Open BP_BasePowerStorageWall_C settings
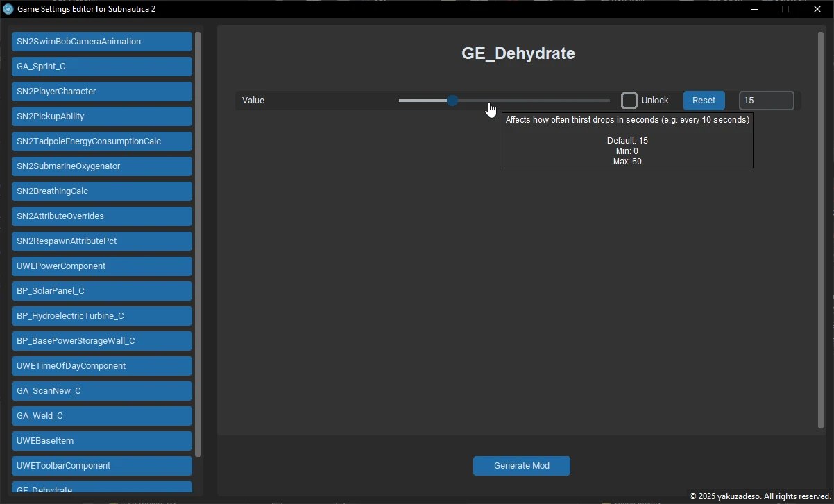Viewport: 834px width, 504px height. pos(101,341)
